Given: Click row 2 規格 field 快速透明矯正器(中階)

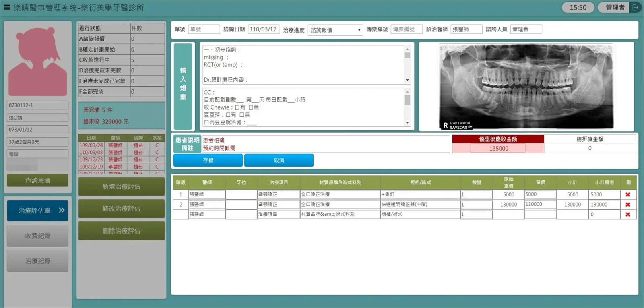Looking at the screenshot, I should coord(420,205).
